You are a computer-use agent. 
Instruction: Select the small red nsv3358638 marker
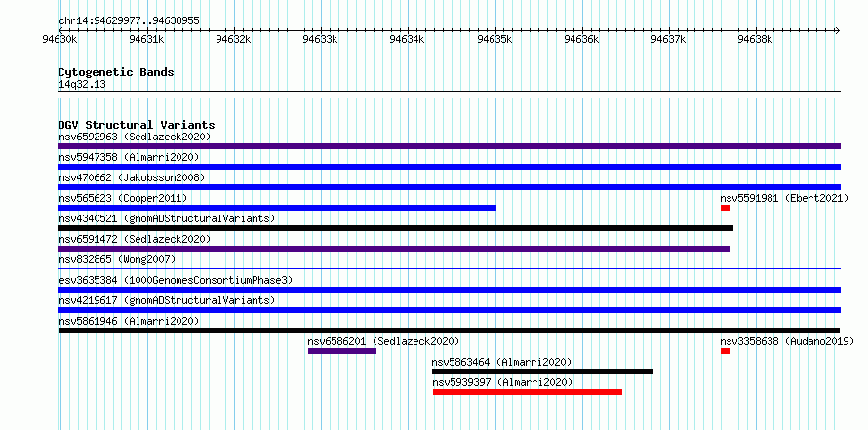click(726, 351)
